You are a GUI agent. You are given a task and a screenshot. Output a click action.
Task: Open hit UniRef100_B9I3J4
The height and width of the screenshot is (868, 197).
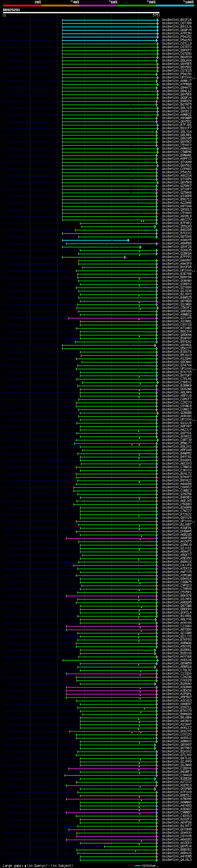point(177,26)
